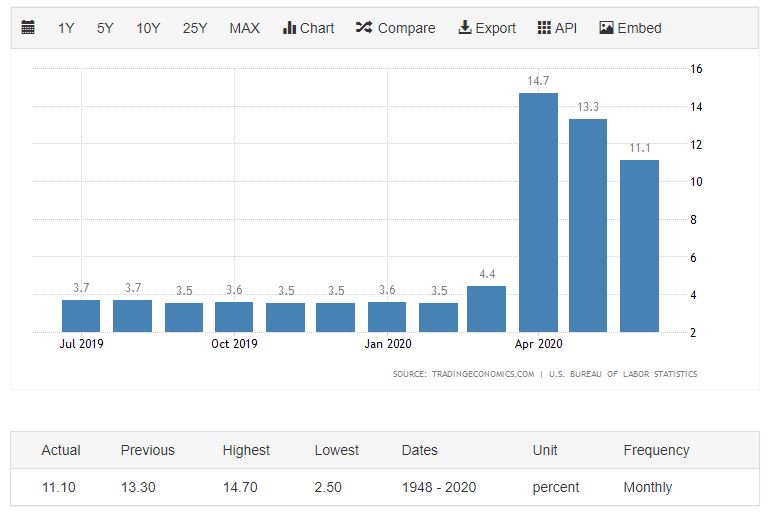Select the 1Y time range
This screenshot has width=776, height=514.
click(66, 28)
